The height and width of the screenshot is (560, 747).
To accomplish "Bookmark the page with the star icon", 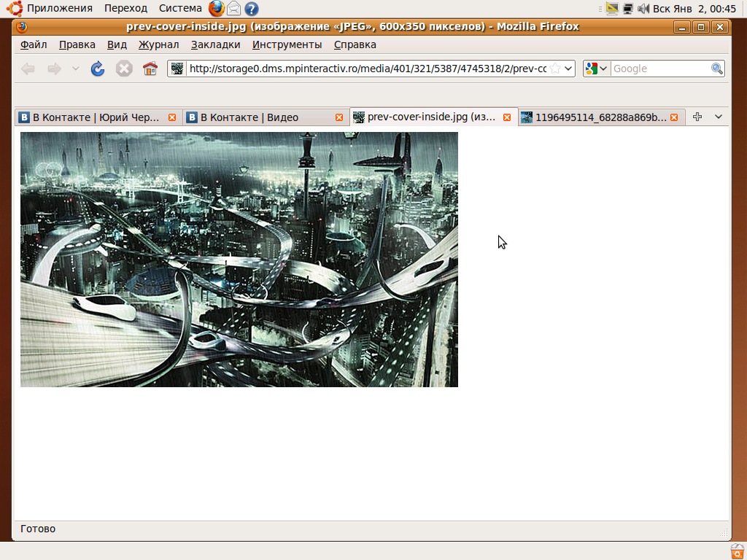I will click(x=555, y=69).
